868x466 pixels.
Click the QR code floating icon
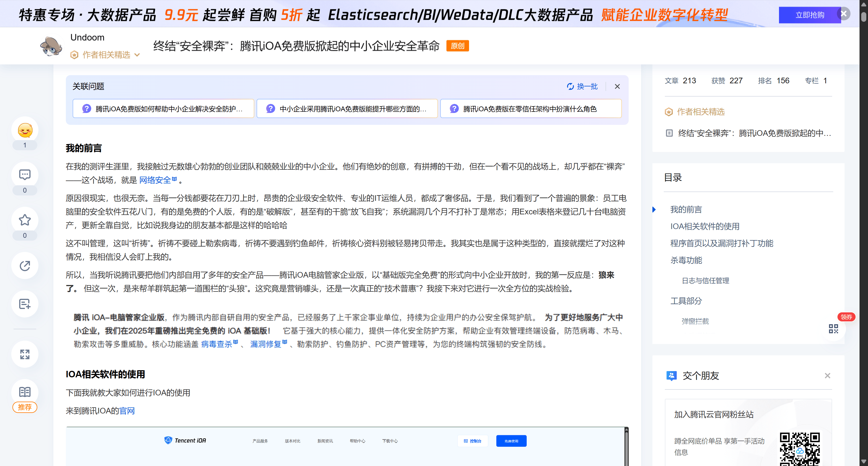coord(833,329)
